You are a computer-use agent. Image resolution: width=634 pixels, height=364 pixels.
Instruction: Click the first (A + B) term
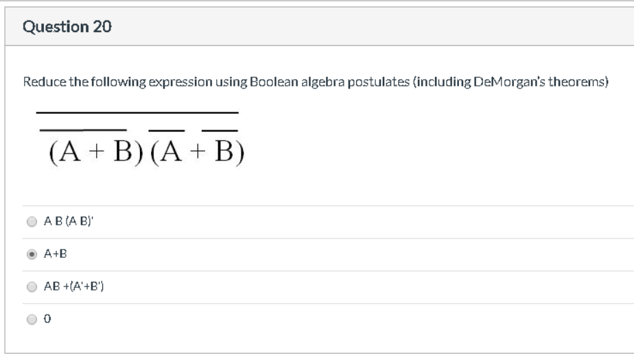tap(96, 151)
